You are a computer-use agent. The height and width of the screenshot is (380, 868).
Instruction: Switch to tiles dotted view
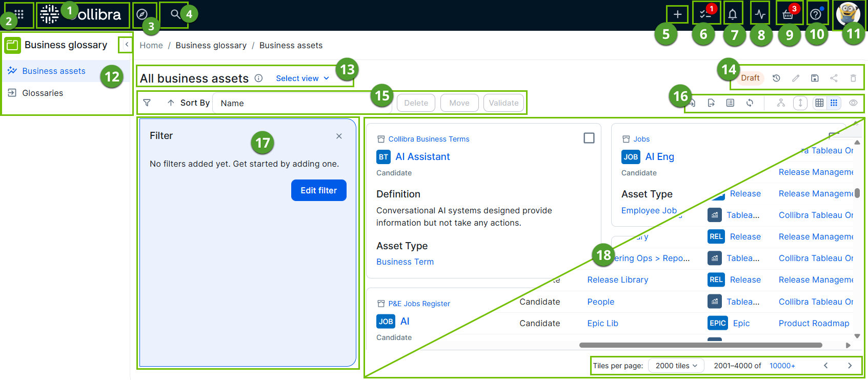coord(834,103)
